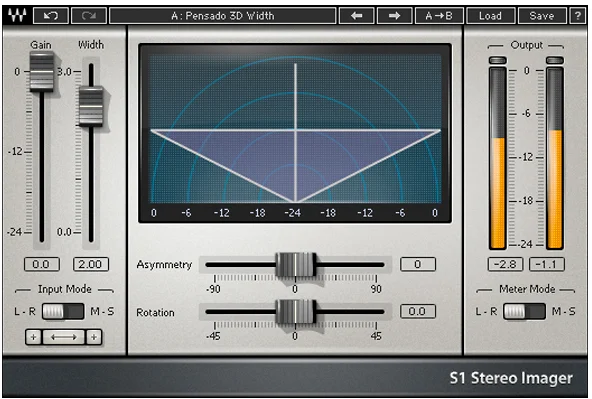Select the Width value field 2.00
This screenshot has height=399, width=592.
pyautogui.click(x=91, y=264)
